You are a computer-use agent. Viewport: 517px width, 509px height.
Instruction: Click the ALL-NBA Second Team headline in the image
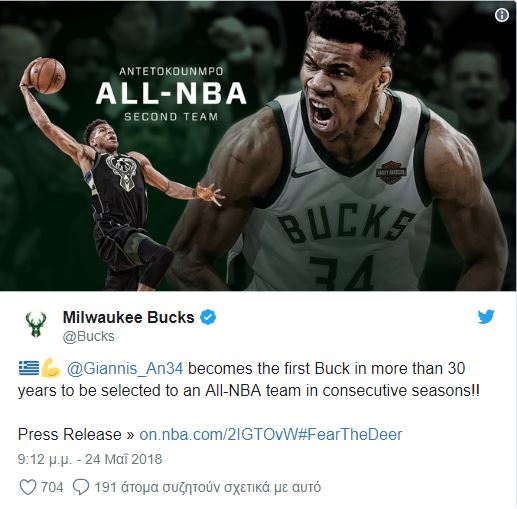tap(171, 94)
